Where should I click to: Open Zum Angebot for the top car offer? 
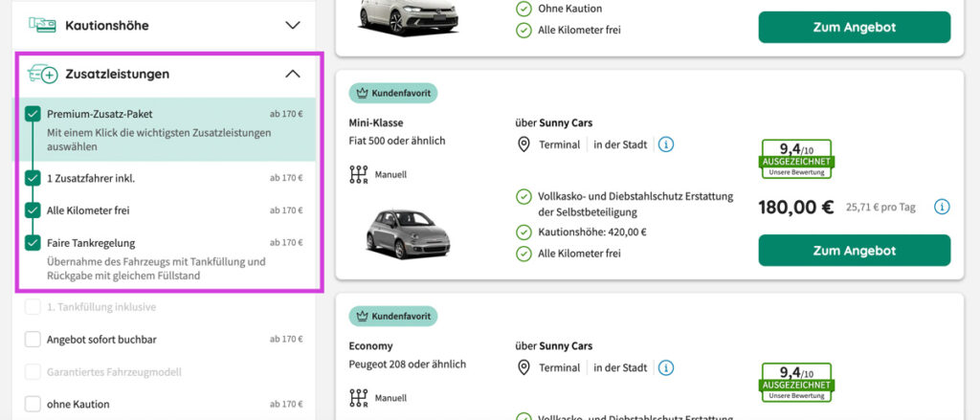pos(855,28)
